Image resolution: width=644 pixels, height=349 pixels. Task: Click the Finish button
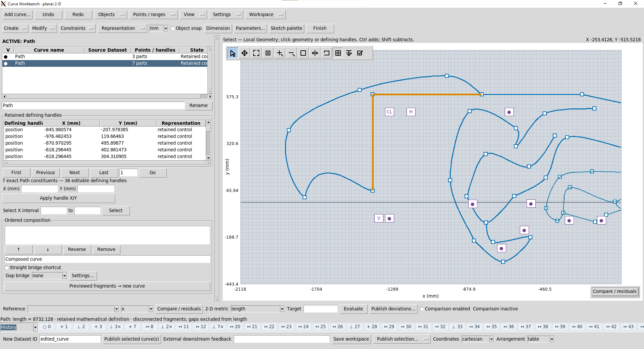point(320,29)
